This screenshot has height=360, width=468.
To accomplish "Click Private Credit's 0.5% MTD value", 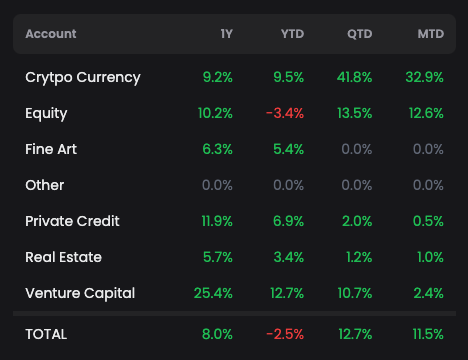I will click(x=428, y=221).
